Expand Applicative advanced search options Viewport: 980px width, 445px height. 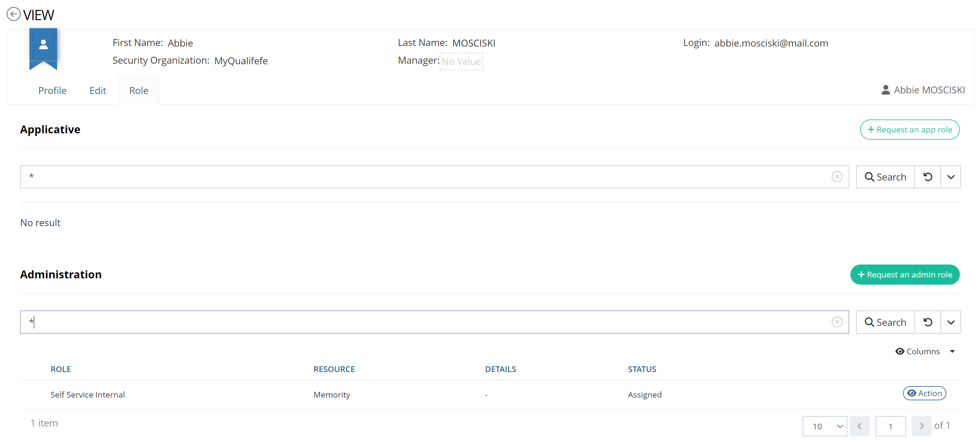tap(950, 177)
